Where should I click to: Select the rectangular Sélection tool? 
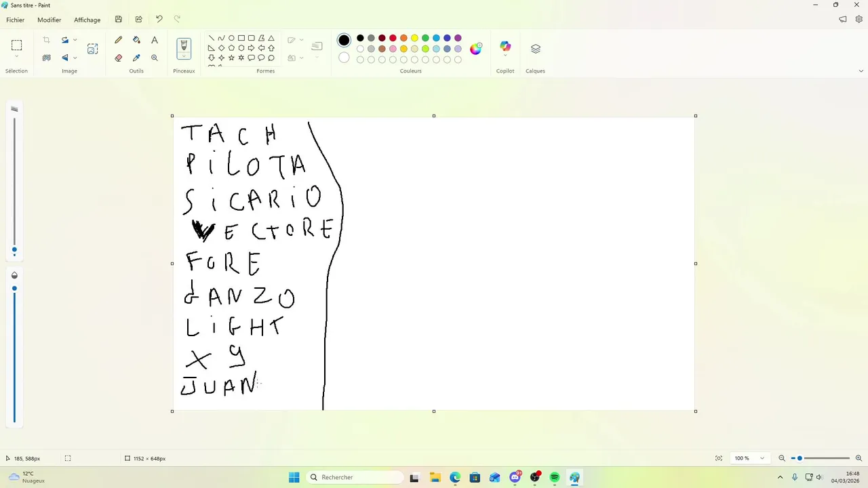pyautogui.click(x=17, y=45)
